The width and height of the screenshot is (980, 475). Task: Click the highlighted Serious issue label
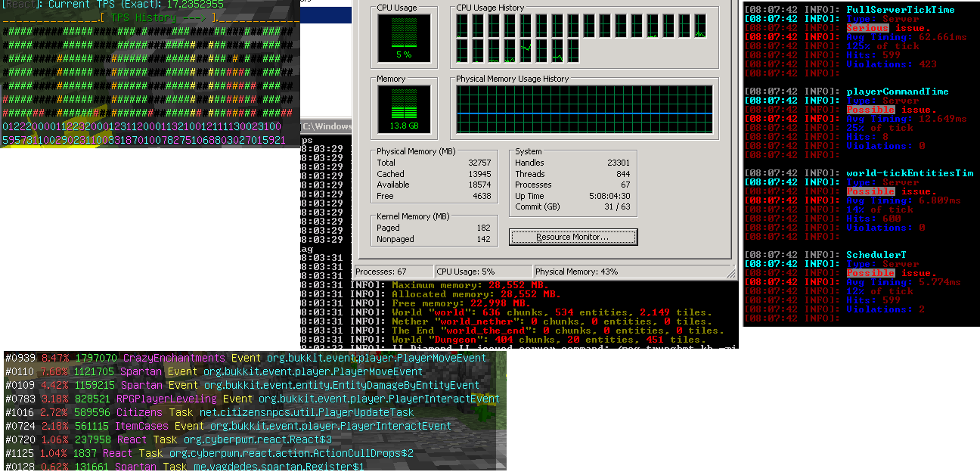tap(867, 28)
